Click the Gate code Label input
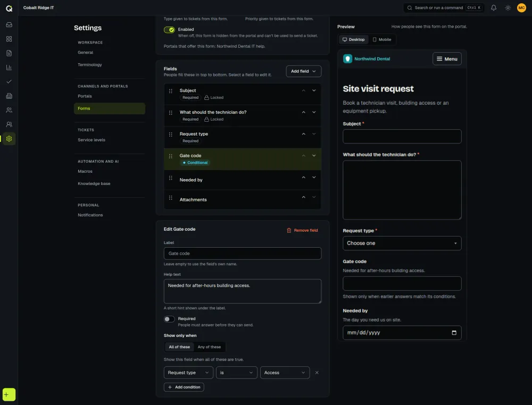This screenshot has height=405, width=532. [242, 254]
